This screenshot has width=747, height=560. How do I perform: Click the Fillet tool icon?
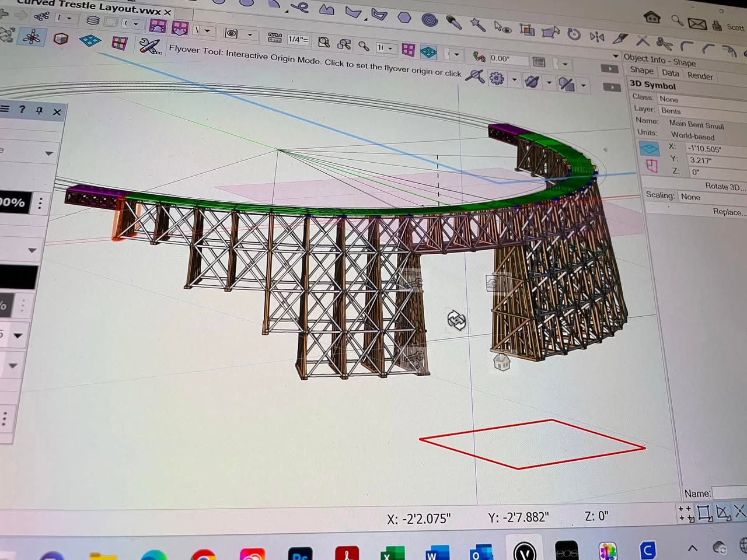(x=687, y=45)
